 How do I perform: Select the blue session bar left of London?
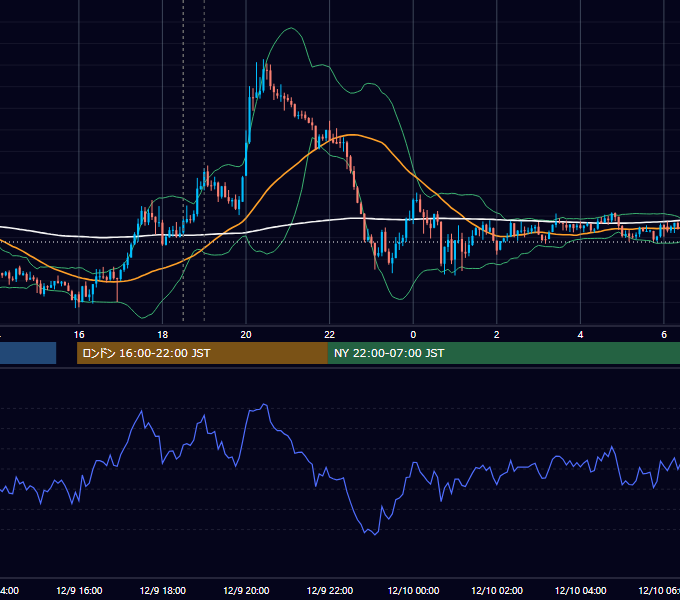[x=28, y=353]
